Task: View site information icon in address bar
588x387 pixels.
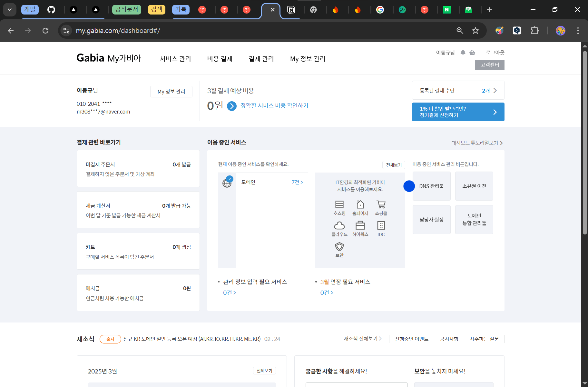Action: coord(66,31)
